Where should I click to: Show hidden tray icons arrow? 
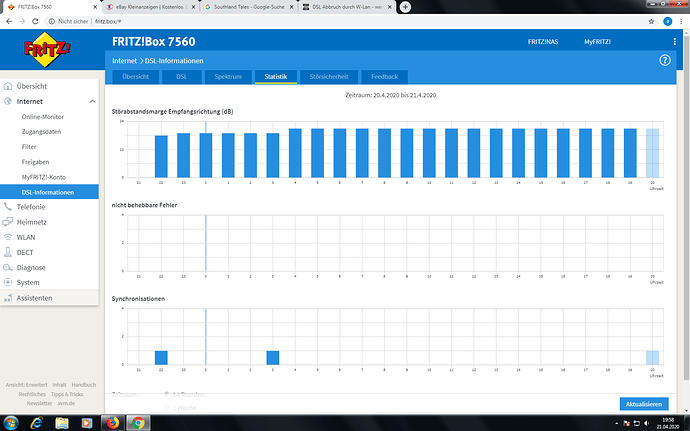616,424
